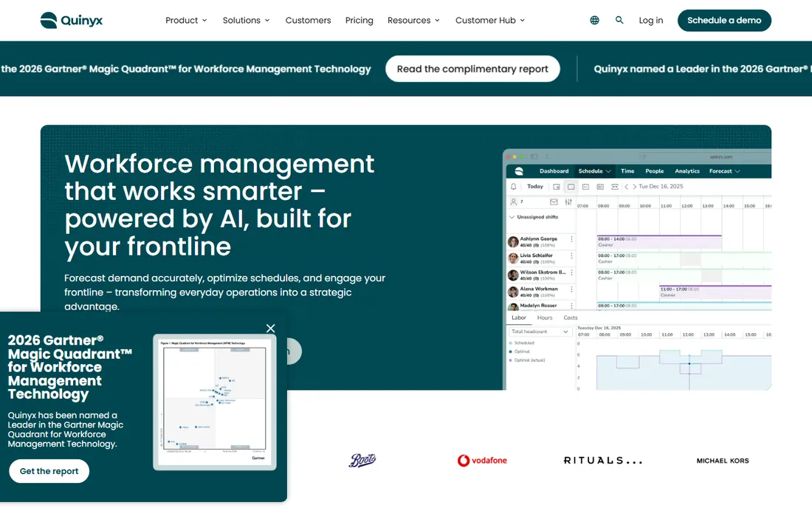
Task: Open the Total headcount dropdown
Action: coord(540,332)
